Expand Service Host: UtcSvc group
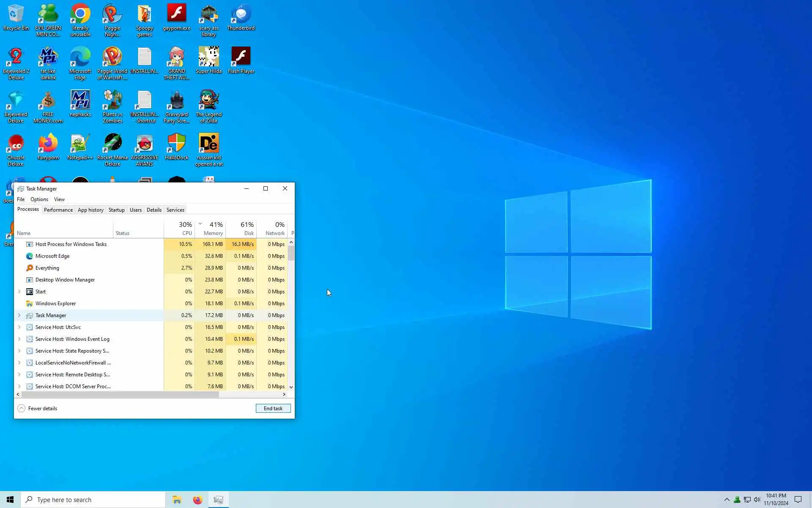The width and height of the screenshot is (812, 508). (x=19, y=327)
